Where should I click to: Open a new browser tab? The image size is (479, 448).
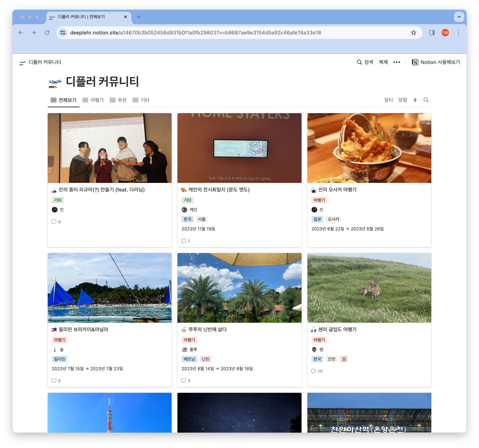[138, 17]
